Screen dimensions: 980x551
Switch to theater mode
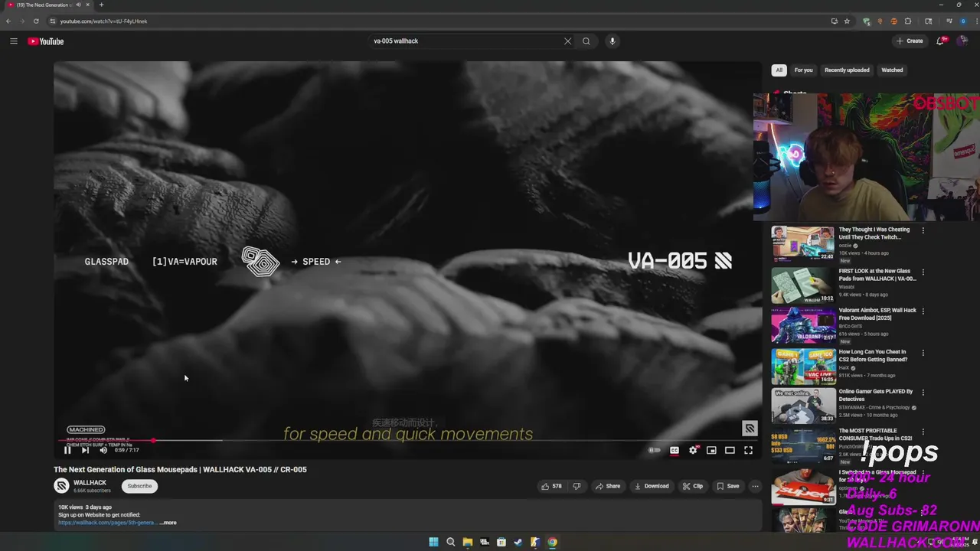[730, 450]
